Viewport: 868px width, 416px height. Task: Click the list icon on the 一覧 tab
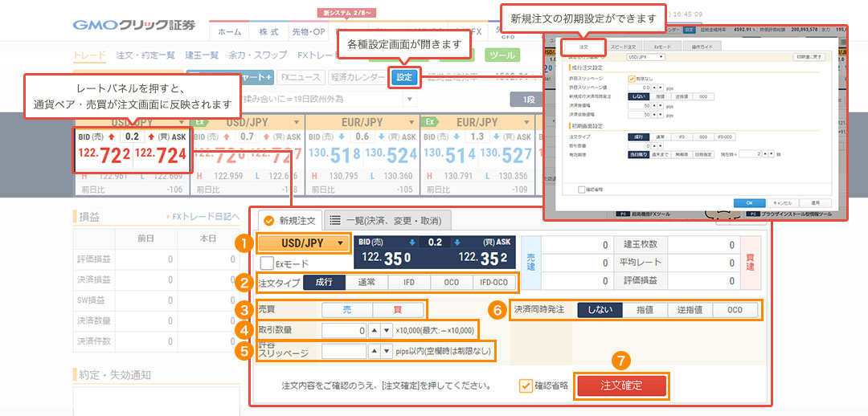pyautogui.click(x=334, y=221)
